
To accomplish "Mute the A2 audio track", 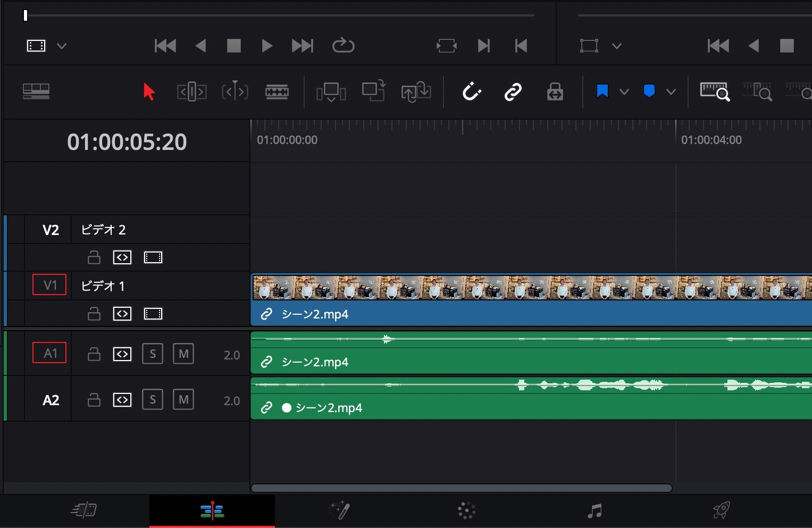I will click(x=183, y=399).
